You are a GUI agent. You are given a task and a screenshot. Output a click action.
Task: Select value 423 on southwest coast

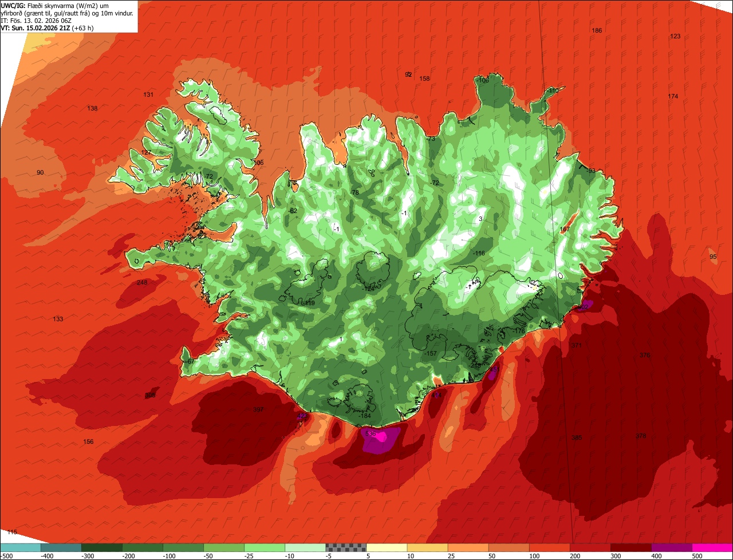coord(302,416)
